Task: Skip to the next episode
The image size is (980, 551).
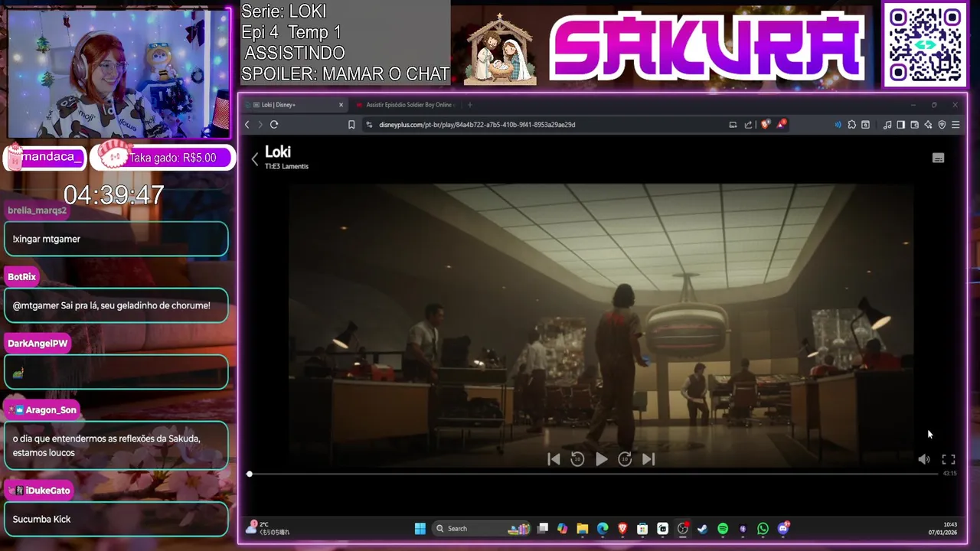Action: pyautogui.click(x=648, y=459)
